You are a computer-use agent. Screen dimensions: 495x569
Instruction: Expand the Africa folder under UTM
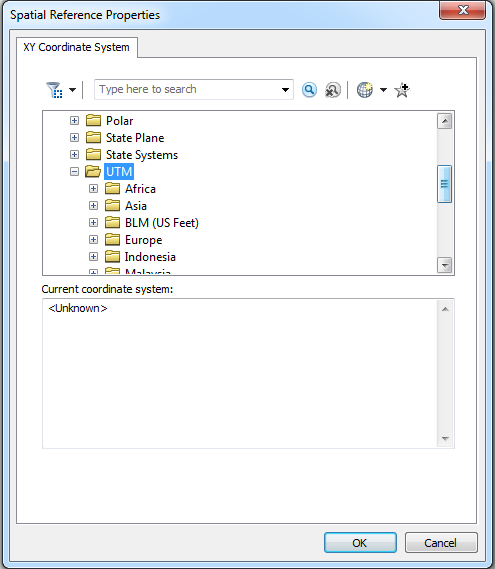(94, 188)
